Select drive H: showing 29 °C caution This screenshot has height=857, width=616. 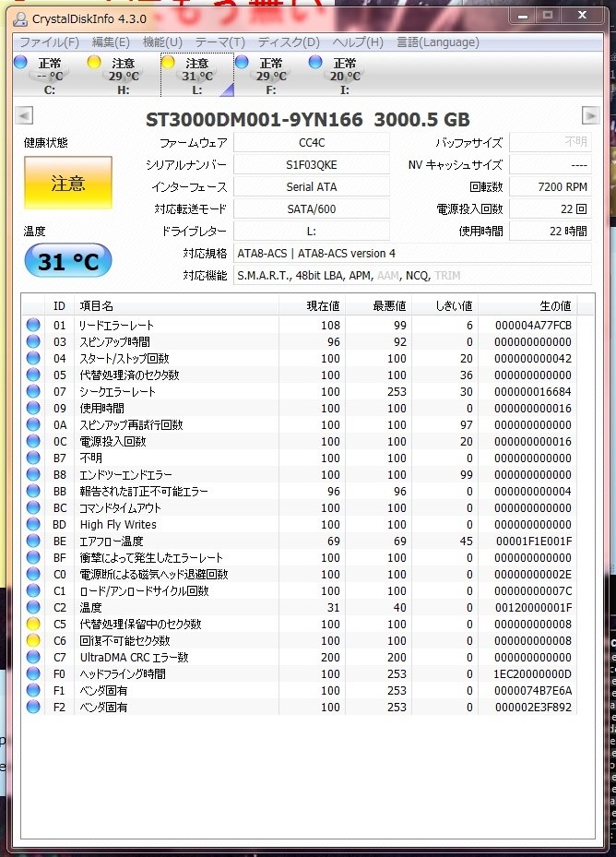click(x=123, y=76)
